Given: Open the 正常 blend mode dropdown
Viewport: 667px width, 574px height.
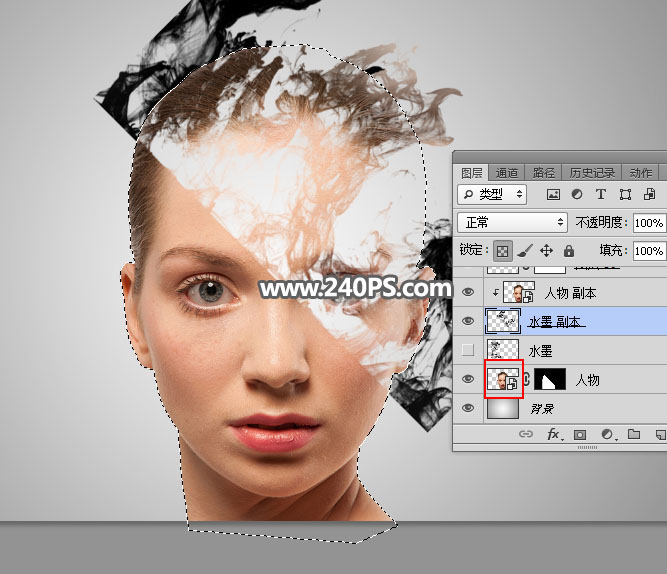Looking at the screenshot, I should (513, 223).
